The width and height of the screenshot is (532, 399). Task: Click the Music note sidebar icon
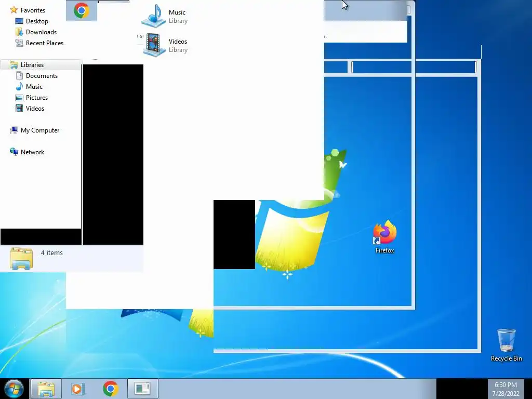click(x=19, y=86)
